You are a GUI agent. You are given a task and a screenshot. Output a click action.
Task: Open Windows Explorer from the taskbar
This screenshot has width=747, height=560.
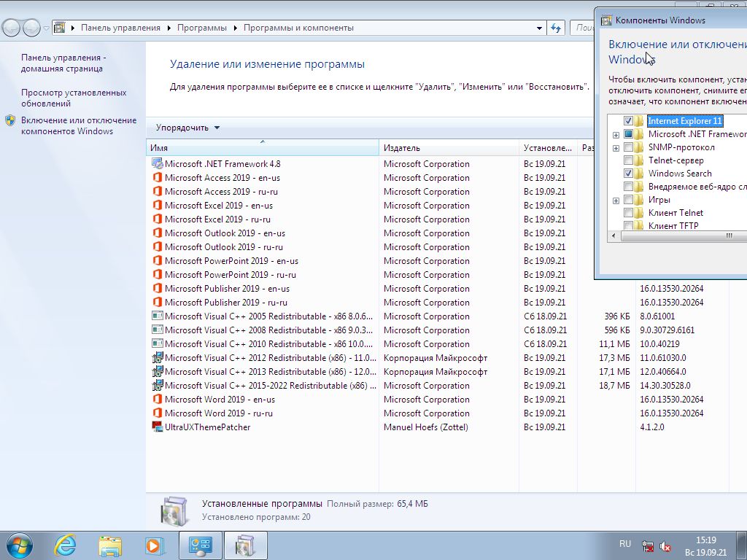pyautogui.click(x=110, y=545)
